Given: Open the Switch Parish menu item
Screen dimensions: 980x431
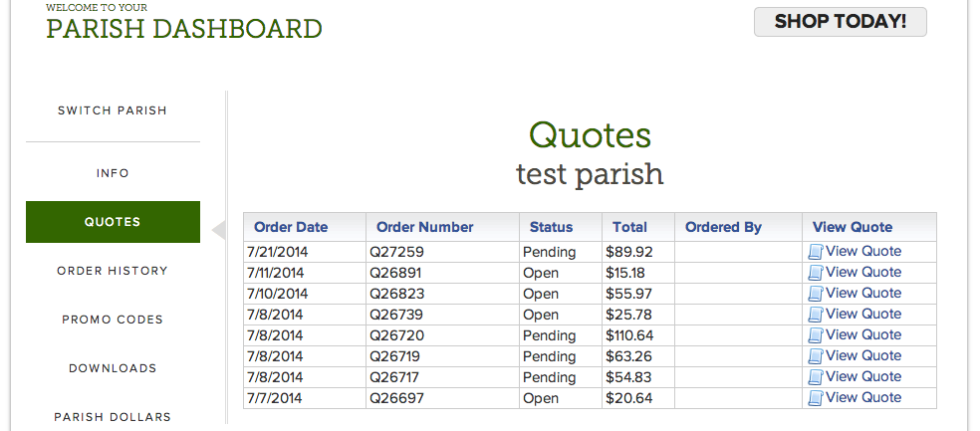Looking at the screenshot, I should click(113, 110).
